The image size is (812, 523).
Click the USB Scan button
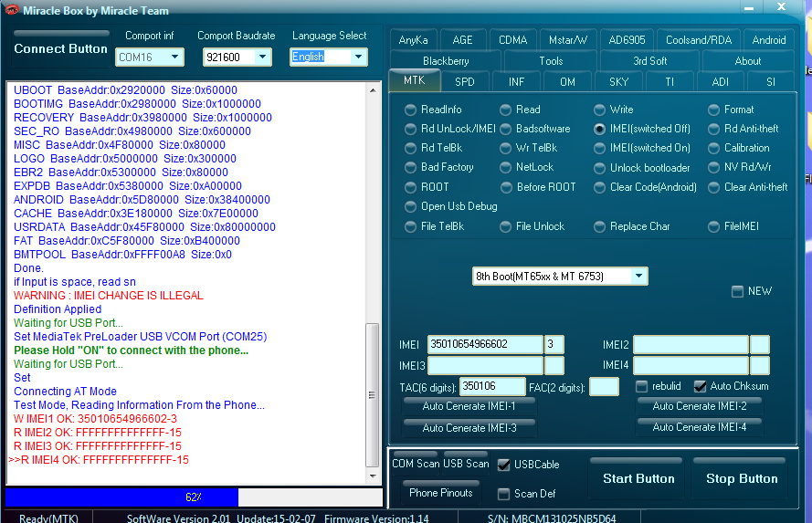click(466, 464)
